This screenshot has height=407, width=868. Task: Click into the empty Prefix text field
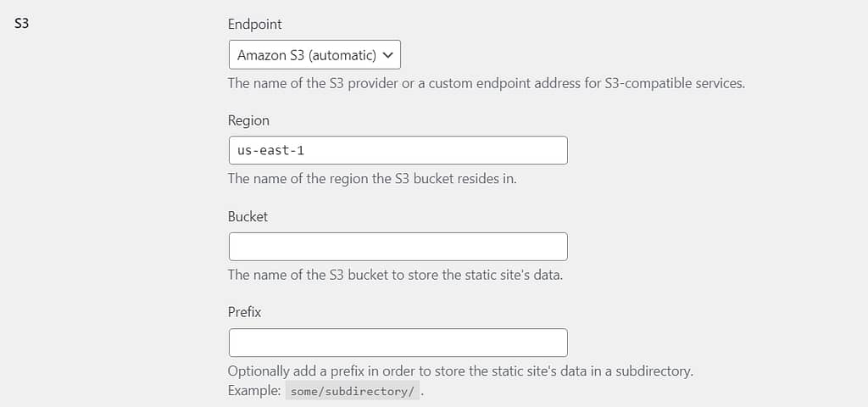(398, 343)
